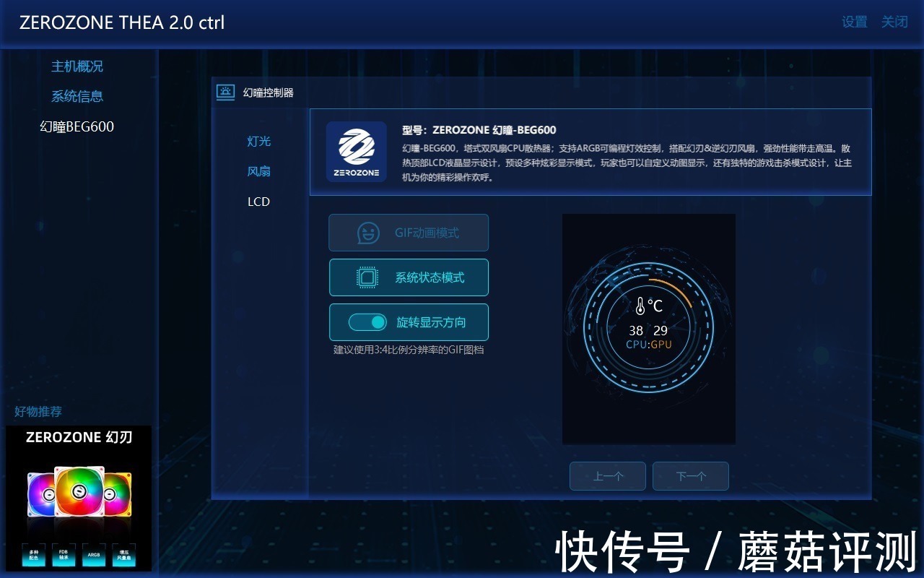The height and width of the screenshot is (578, 924).
Task: Select the GIF动画模式 button
Action: (409, 233)
